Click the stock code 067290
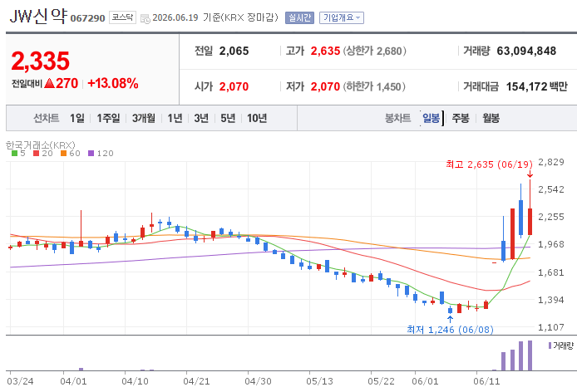The height and width of the screenshot is (392, 577). coord(87,18)
